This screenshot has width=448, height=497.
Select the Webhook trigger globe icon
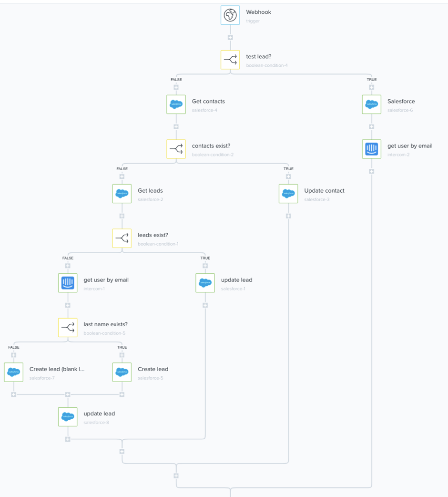pyautogui.click(x=230, y=15)
